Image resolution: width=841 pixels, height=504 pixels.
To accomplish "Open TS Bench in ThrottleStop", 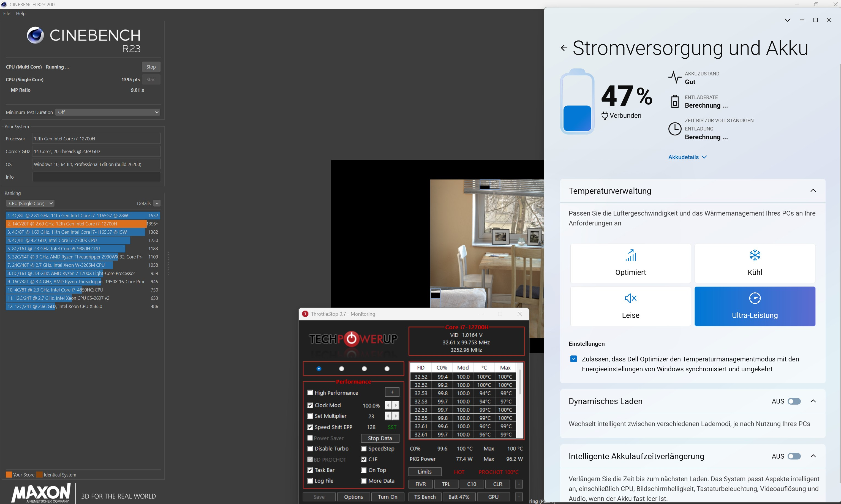I will [424, 497].
